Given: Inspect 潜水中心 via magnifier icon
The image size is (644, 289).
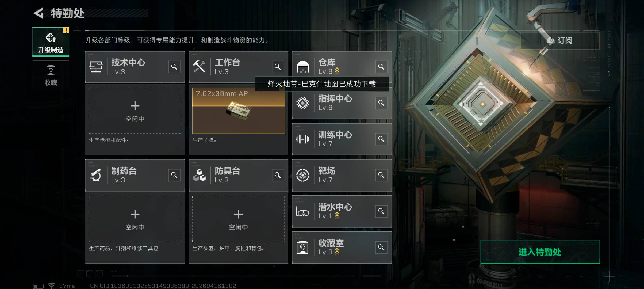Looking at the screenshot, I should click(x=381, y=211).
